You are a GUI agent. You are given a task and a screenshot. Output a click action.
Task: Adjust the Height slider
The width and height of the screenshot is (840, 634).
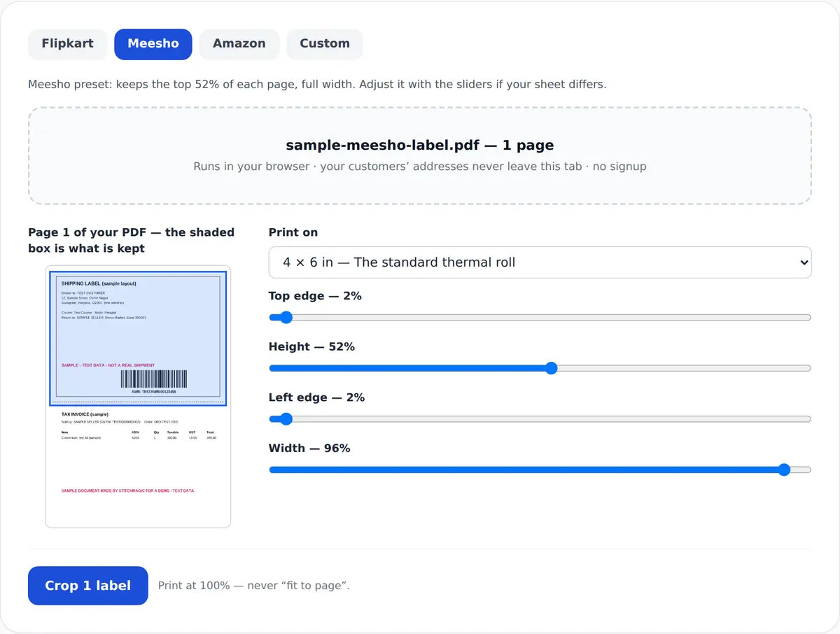pos(540,368)
